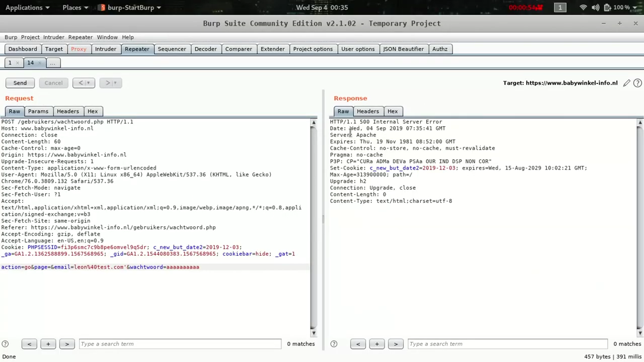
Task: Expand the Applications menu
Action: coord(27,7)
